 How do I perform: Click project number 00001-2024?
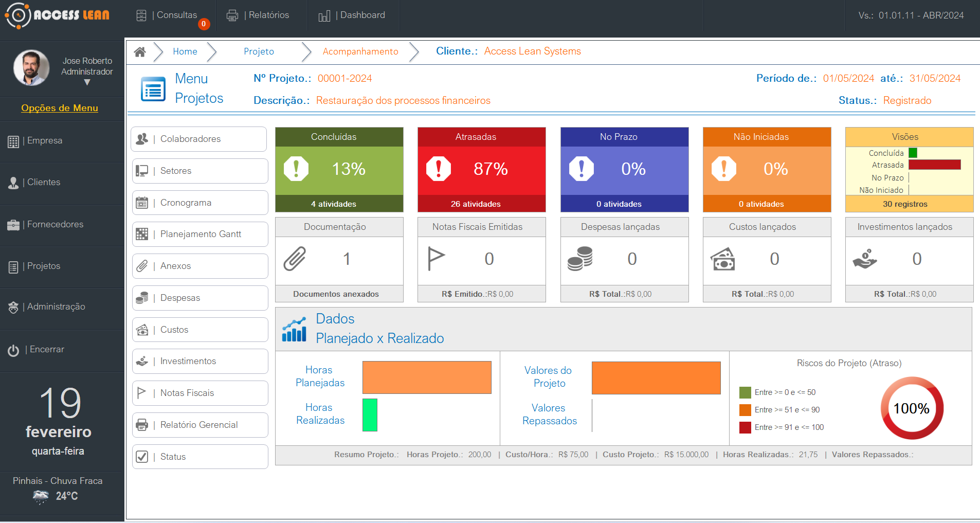point(344,79)
